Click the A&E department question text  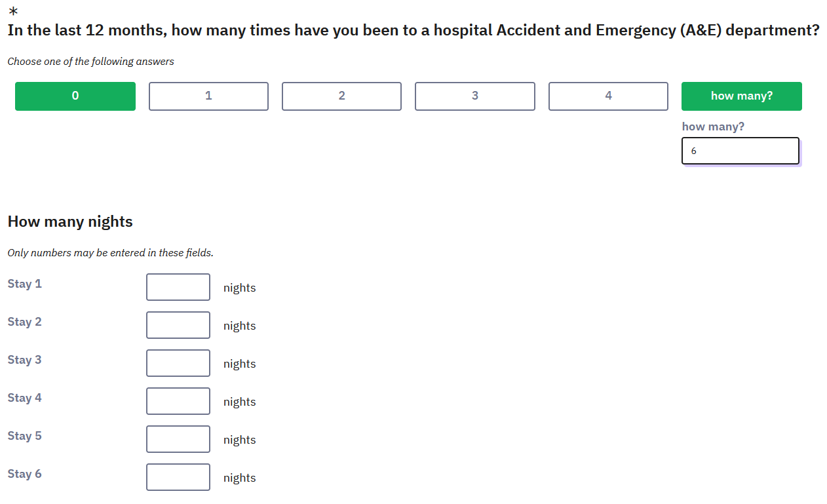point(413,30)
